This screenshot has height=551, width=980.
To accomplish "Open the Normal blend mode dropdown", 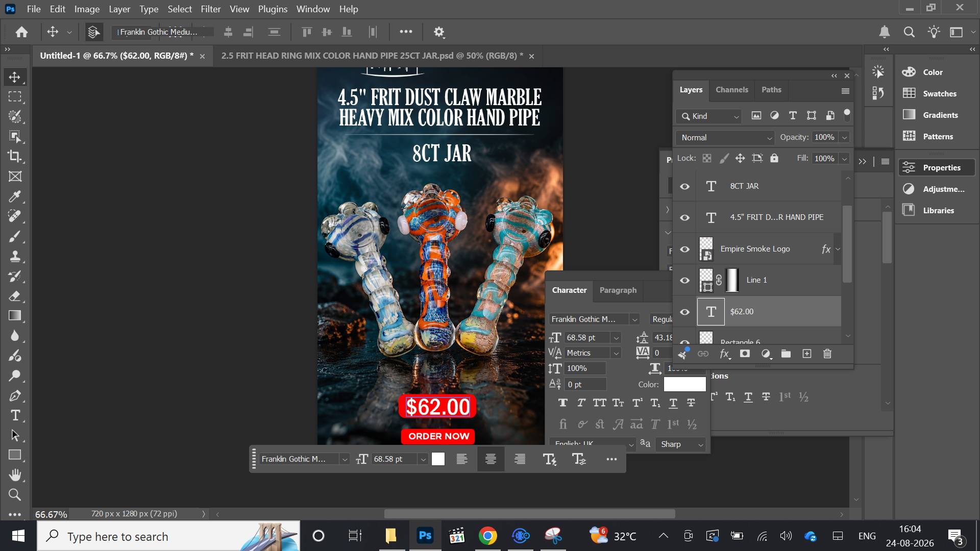I will (x=725, y=137).
